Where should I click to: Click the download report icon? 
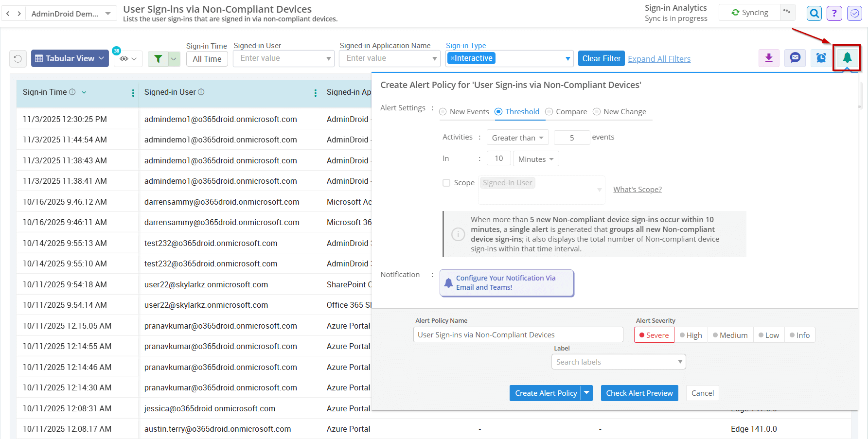point(769,58)
